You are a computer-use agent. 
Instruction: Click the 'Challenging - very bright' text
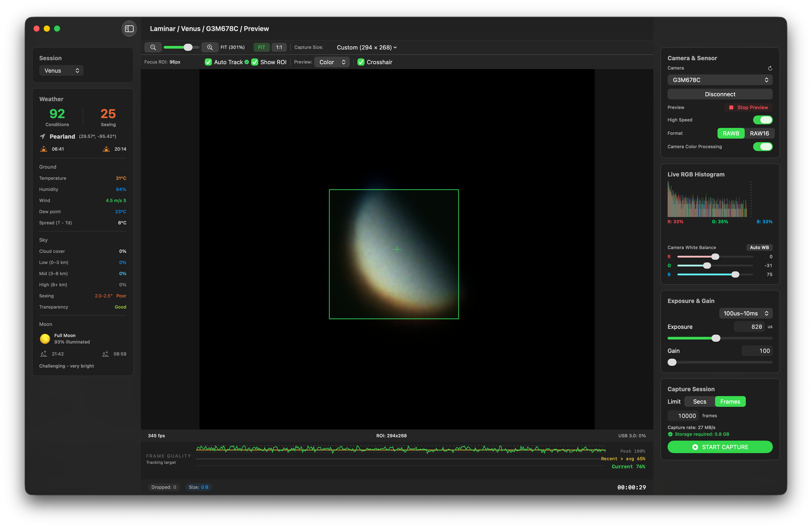pyautogui.click(x=67, y=366)
